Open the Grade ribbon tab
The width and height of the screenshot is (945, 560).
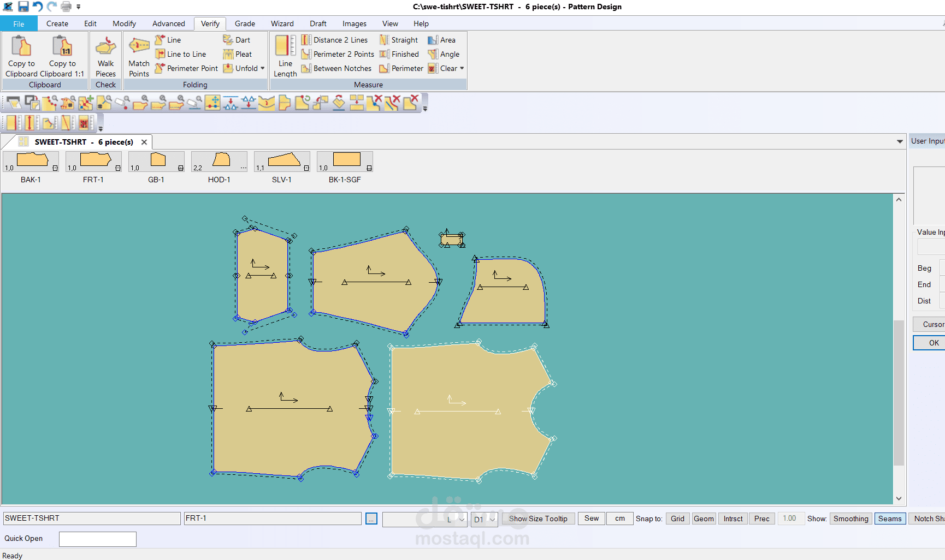point(245,23)
